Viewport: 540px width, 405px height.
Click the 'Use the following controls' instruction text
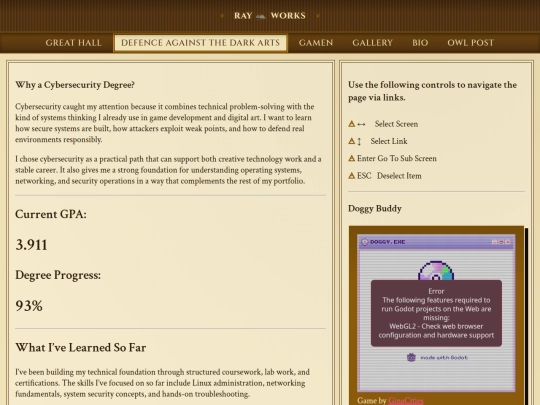[x=432, y=91]
